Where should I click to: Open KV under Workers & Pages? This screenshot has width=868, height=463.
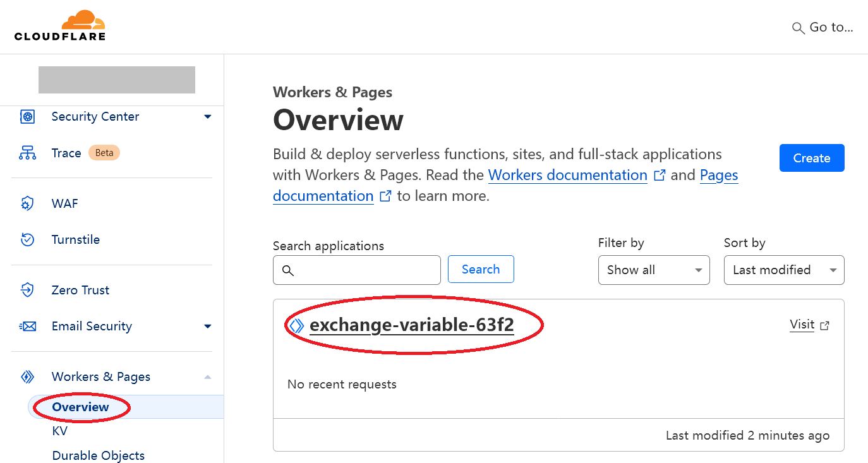(60, 431)
